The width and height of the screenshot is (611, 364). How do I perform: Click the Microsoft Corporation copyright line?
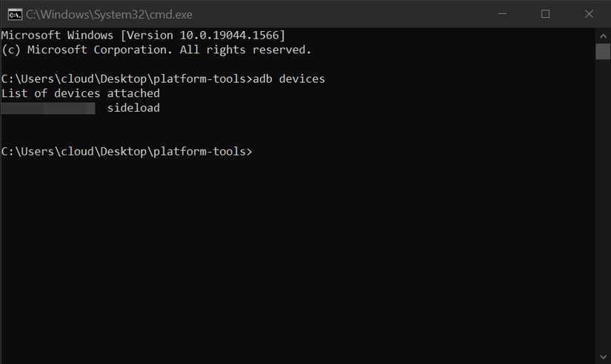pos(156,50)
